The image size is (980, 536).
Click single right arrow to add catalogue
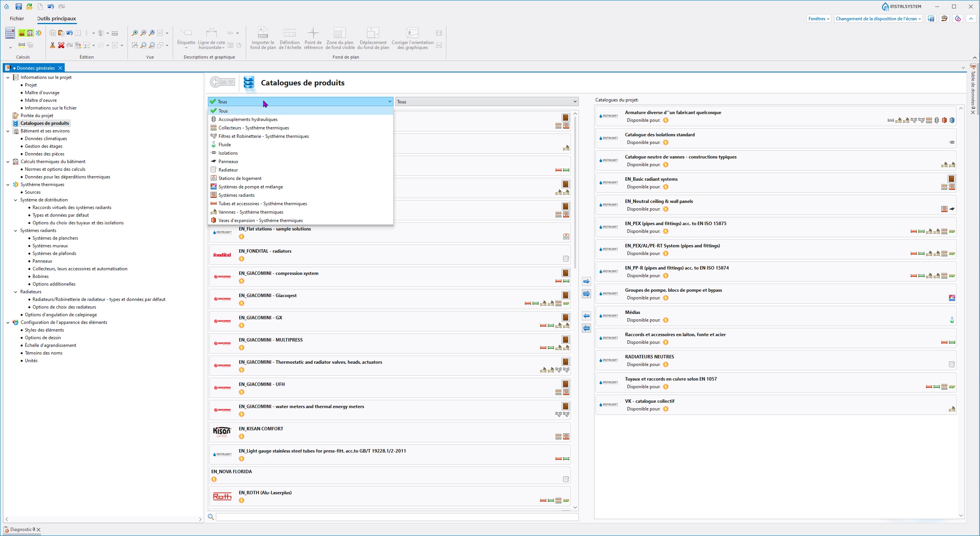586,281
